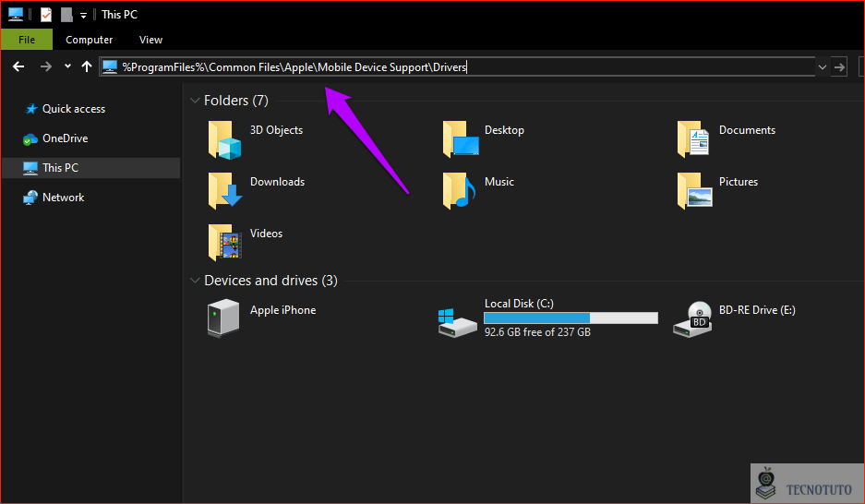
Task: Select the Music folder icon
Action: click(x=459, y=191)
